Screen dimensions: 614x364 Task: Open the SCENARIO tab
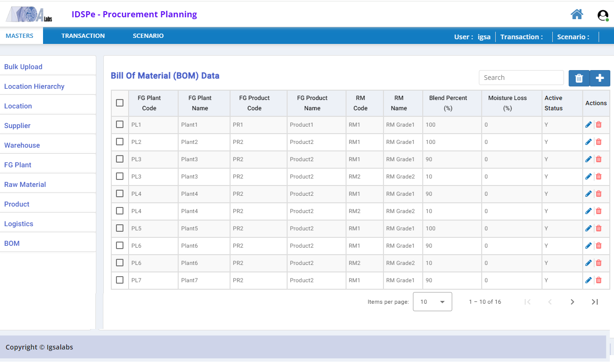[x=148, y=36]
